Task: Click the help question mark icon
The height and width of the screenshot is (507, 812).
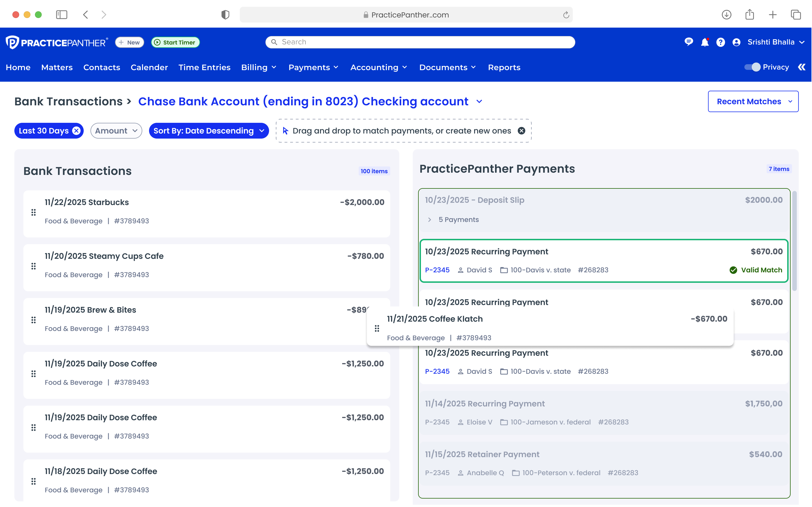Action: click(x=721, y=42)
